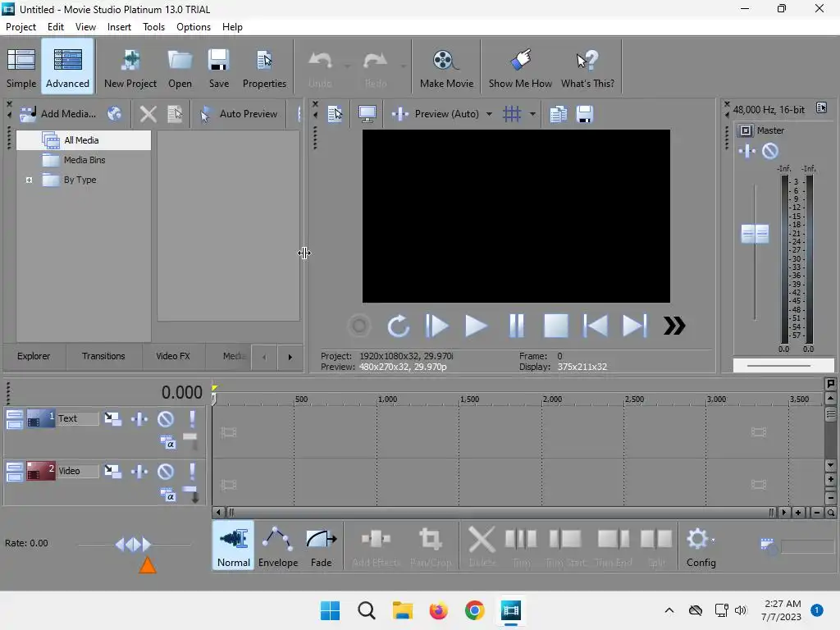This screenshot has height=630, width=840.
Task: Launch Google Chrome from taskbar
Action: (475, 610)
